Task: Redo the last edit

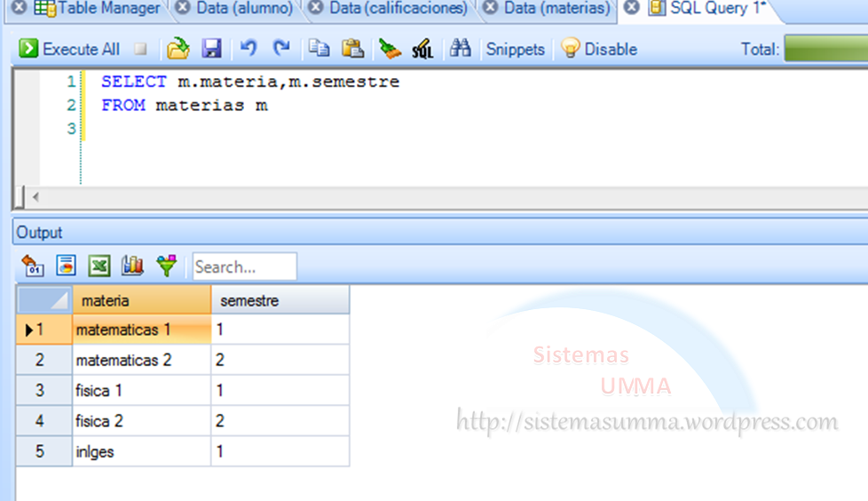Action: point(281,49)
